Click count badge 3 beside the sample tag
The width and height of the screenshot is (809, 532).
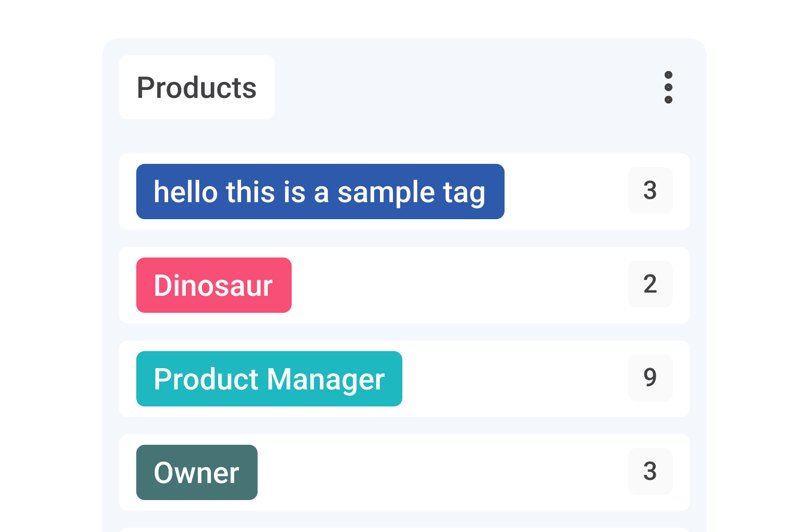(x=650, y=190)
